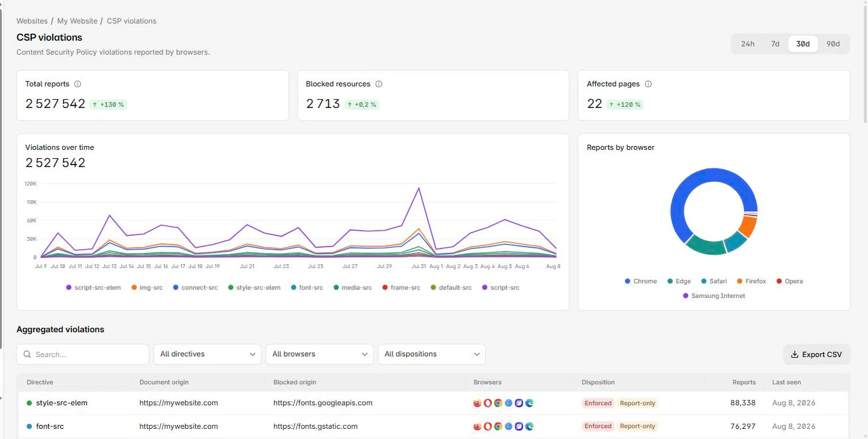Viewport: 868px width, 439px height.
Task: Click the CSP violations breadcrumb
Action: (x=132, y=21)
